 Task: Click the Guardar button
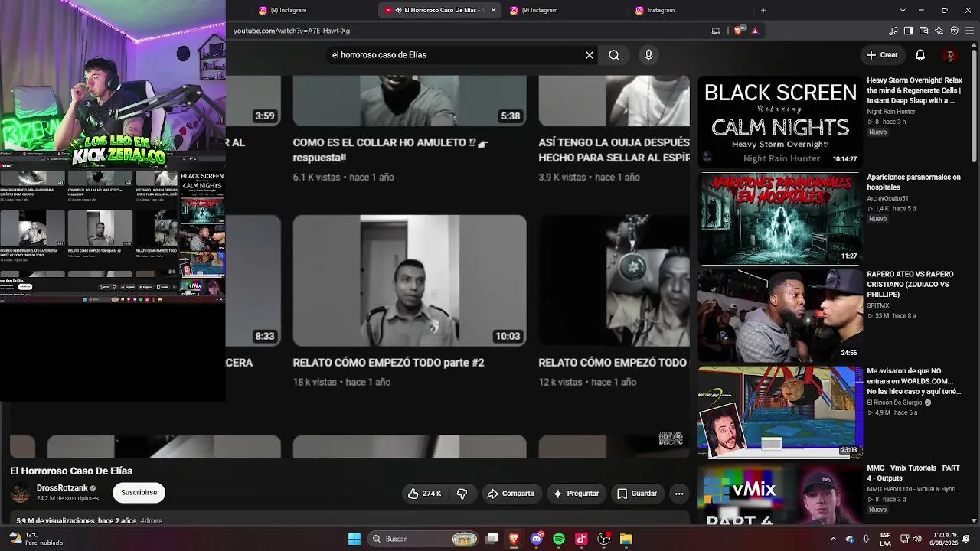point(637,494)
